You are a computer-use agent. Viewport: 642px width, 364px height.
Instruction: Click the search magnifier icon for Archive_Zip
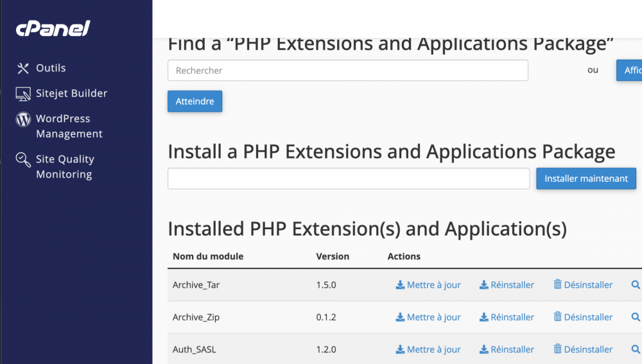click(636, 316)
